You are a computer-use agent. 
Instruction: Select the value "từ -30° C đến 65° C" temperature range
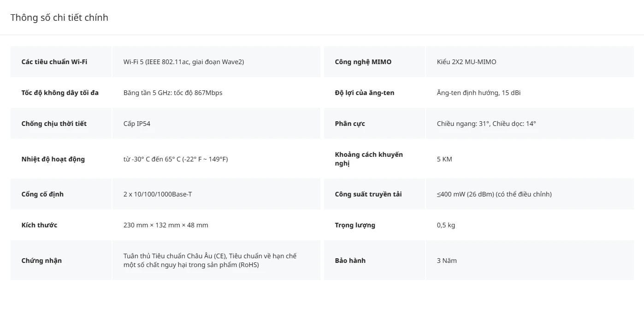tap(176, 159)
